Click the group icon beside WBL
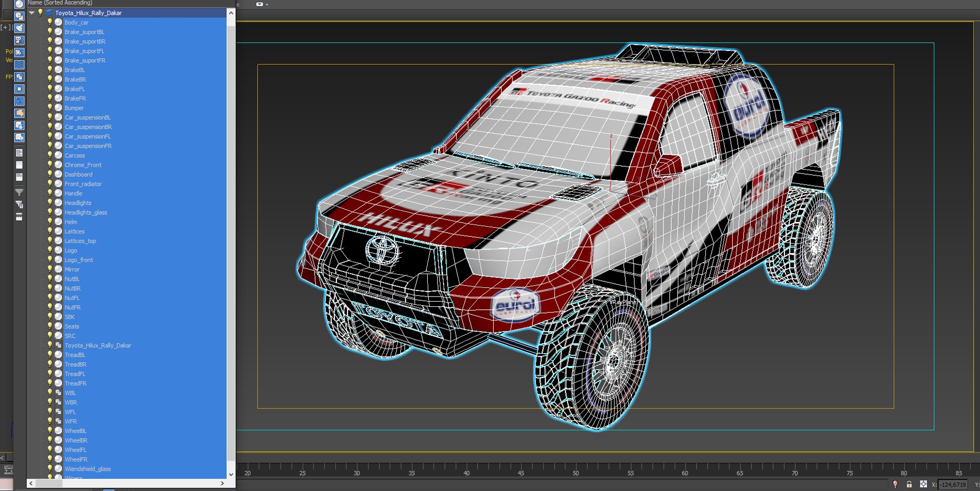Screen dimensions: 980x491 [59, 393]
